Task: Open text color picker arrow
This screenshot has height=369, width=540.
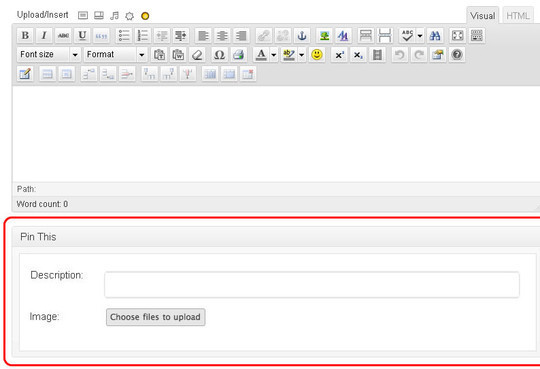Action: coord(273,54)
